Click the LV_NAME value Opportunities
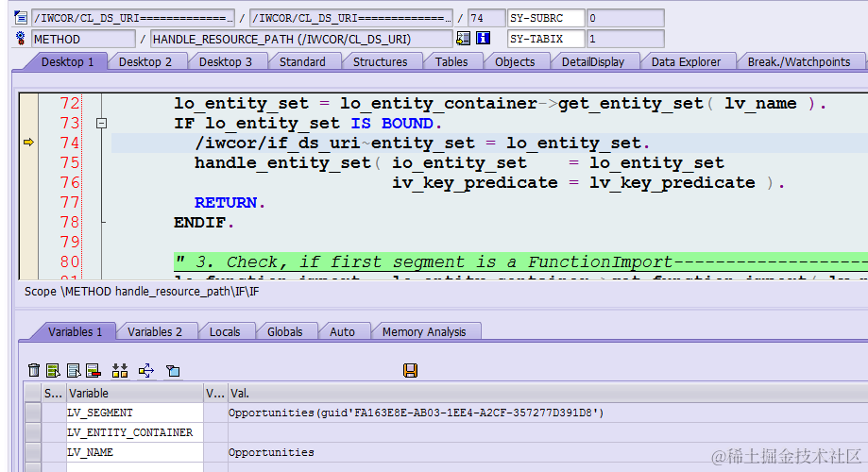Viewport: 868px width, 472px height. pos(271,452)
